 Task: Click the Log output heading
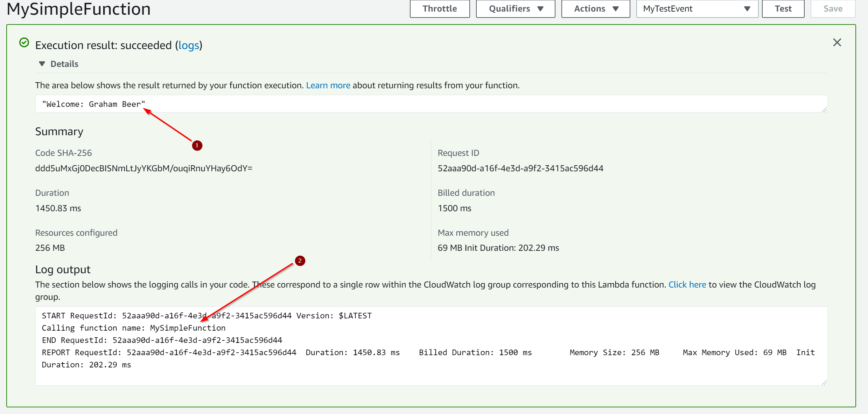click(63, 270)
